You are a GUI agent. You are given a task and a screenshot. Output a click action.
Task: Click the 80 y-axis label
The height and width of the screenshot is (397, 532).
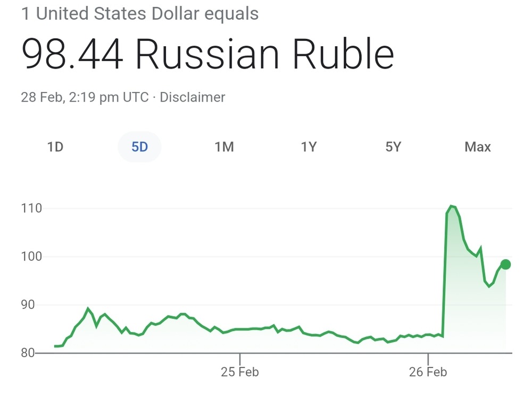(28, 352)
